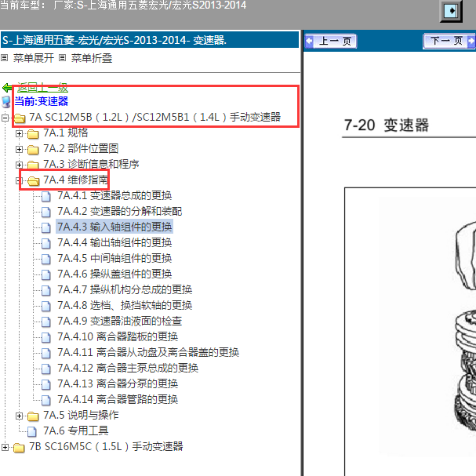This screenshot has height=476, width=476.
Task: Click document icon of 7A.4.1 变速器总成的更换
Action: pos(45,196)
